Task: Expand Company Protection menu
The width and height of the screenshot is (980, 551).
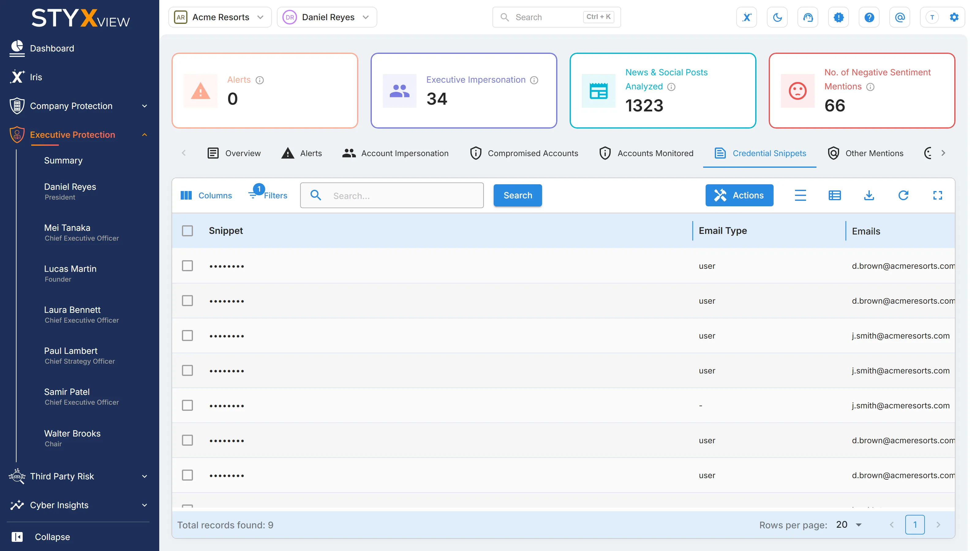Action: (x=79, y=106)
